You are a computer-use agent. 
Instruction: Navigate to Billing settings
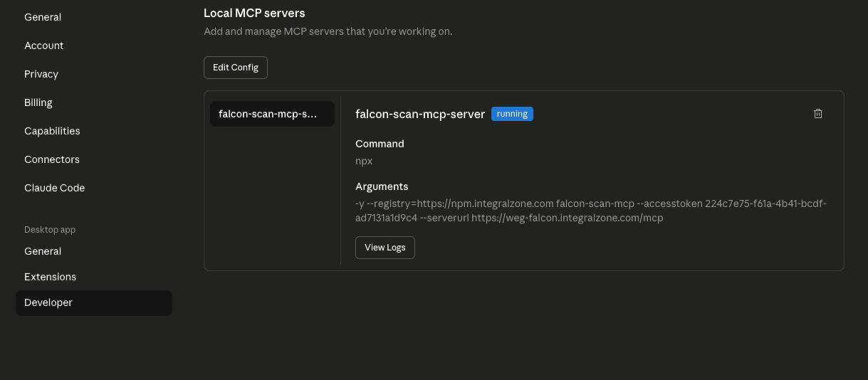click(38, 102)
